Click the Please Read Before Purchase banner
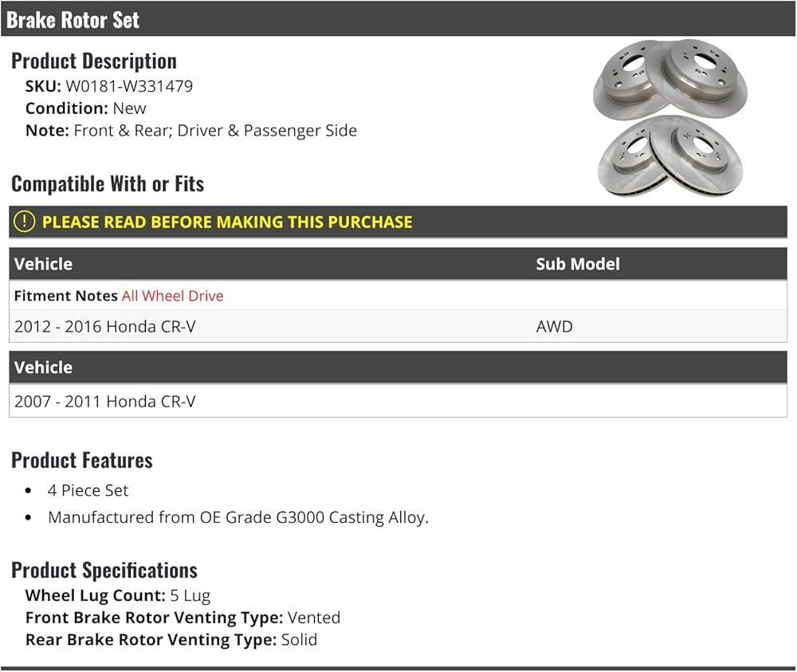The height and width of the screenshot is (672, 797). pos(398,222)
